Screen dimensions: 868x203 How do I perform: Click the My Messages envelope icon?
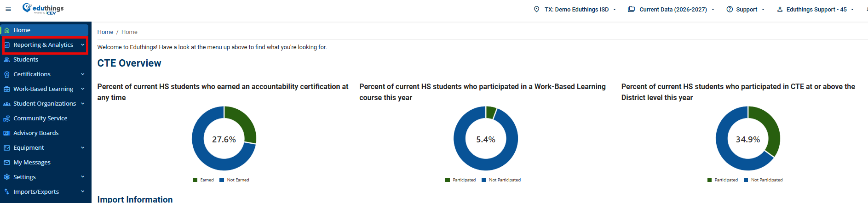pyautogui.click(x=7, y=163)
